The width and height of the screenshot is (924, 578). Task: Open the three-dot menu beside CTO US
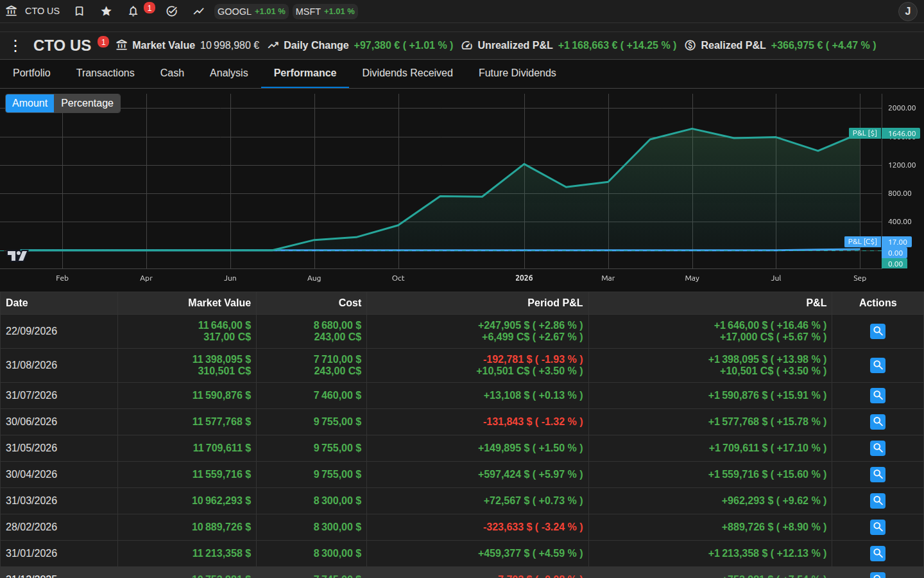coord(15,46)
